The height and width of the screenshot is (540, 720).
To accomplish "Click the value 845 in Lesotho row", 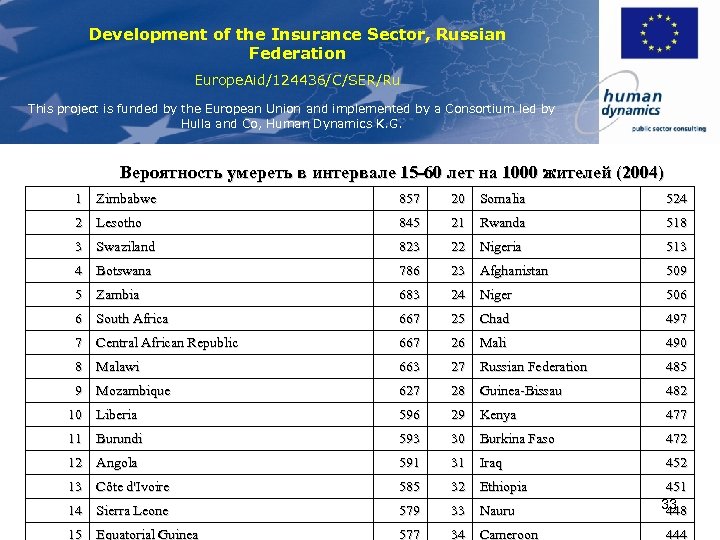I will [x=409, y=223].
